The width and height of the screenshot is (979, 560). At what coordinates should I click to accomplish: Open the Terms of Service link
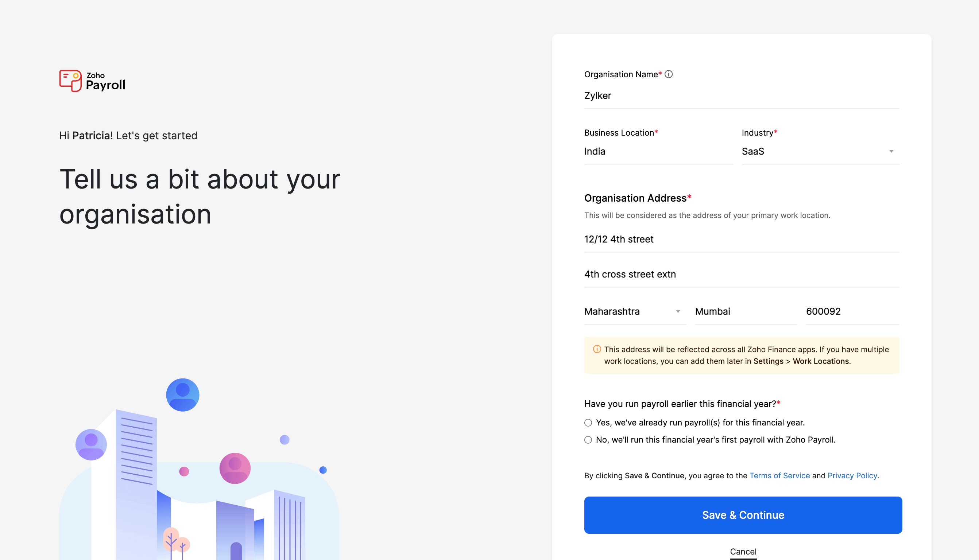coord(779,475)
